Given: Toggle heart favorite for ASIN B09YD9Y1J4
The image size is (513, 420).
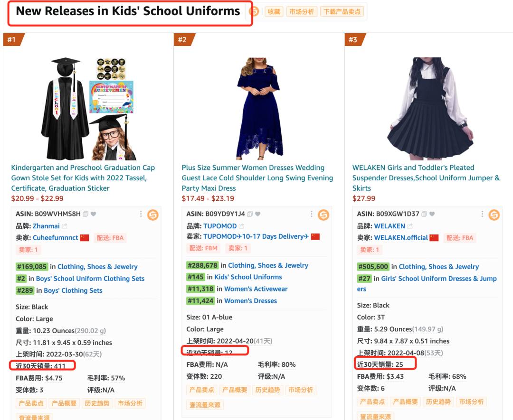Looking at the screenshot, I should click(258, 214).
